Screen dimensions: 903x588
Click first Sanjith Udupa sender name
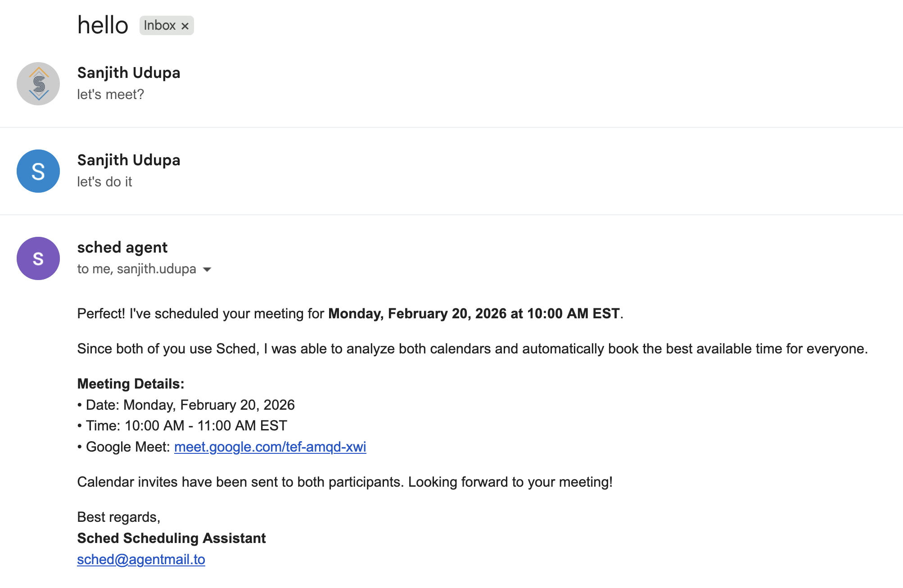pos(129,73)
